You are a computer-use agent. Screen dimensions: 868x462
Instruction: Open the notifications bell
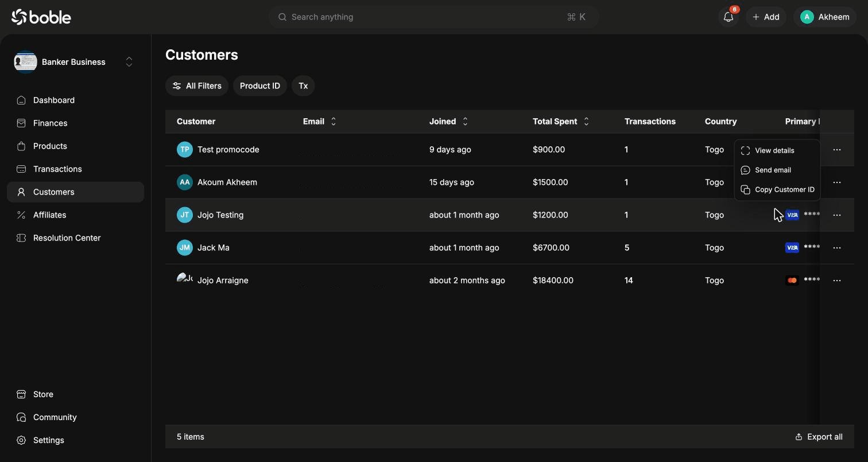728,17
